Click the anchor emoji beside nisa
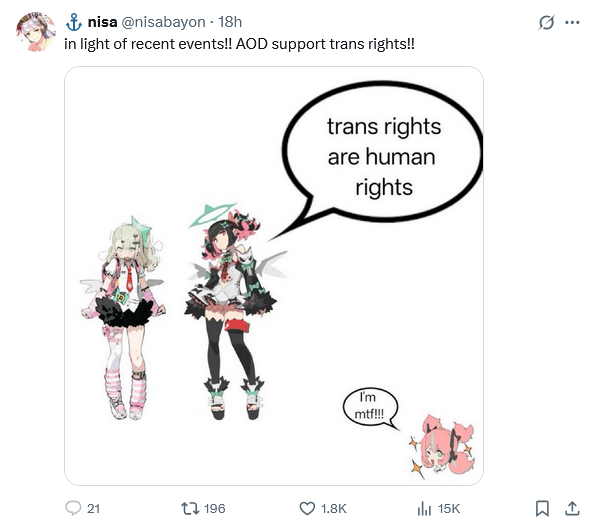 click(74, 22)
